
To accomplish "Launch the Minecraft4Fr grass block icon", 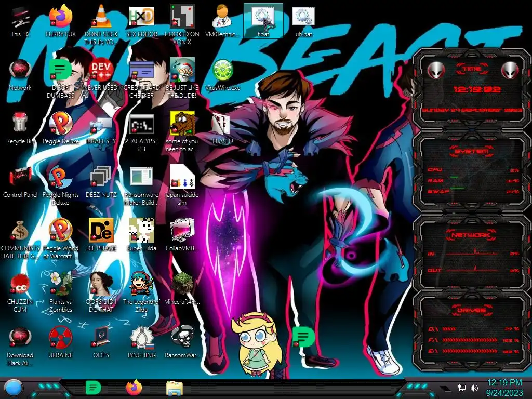I will [x=182, y=288].
